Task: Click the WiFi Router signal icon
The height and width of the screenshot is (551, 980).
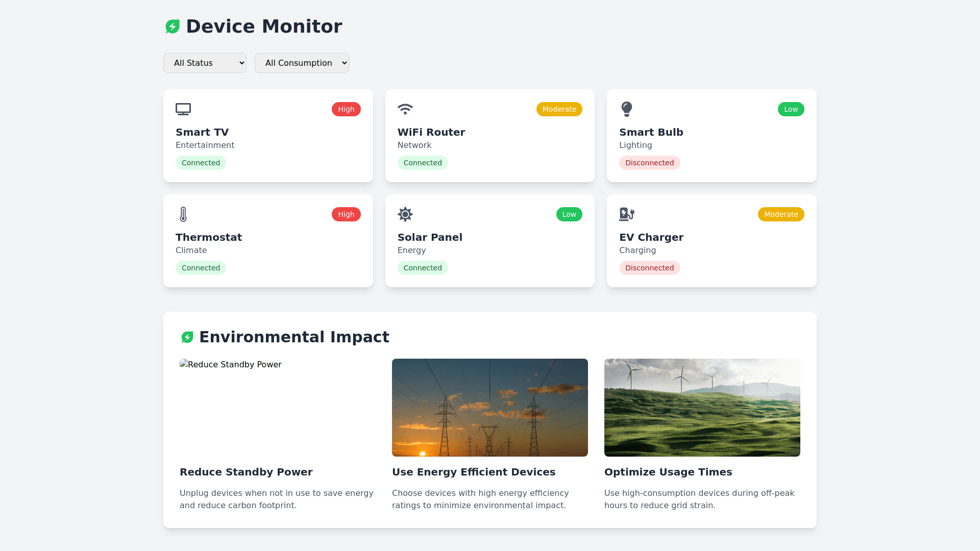Action: [x=405, y=109]
